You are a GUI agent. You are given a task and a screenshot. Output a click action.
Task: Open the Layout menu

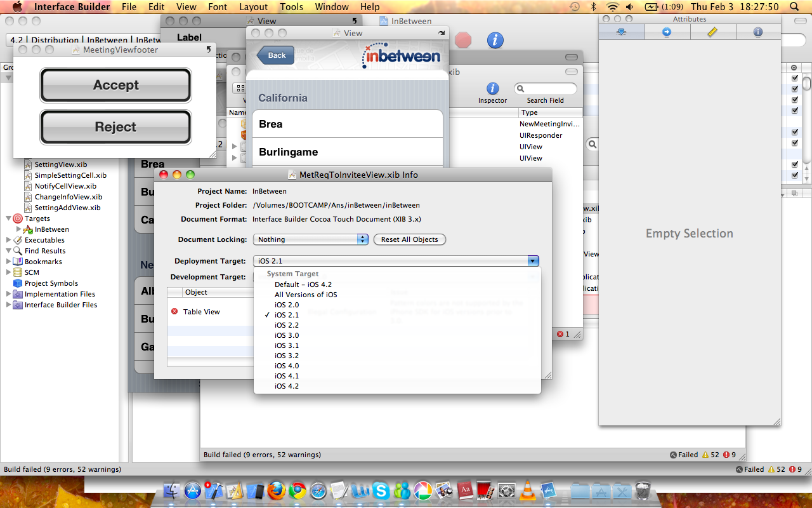[x=253, y=7]
